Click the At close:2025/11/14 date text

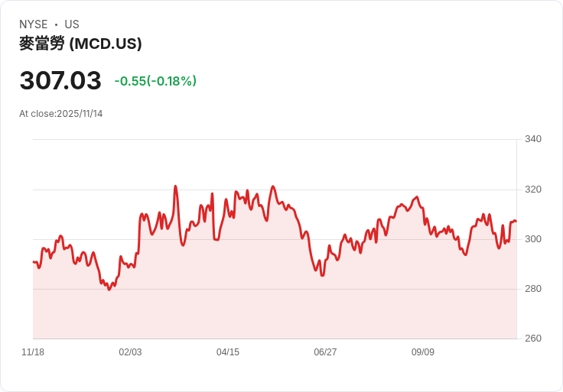tap(61, 114)
